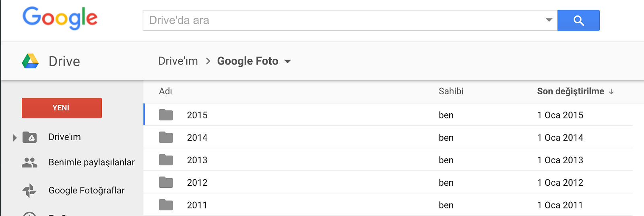Select the 2012 folder row name
This screenshot has width=644, height=216.
197,183
